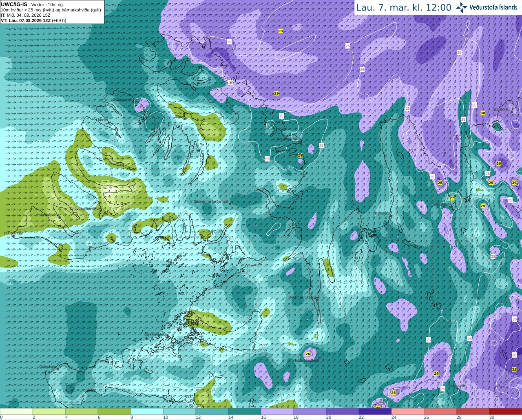
Task: Click the 'UWC/IG-IS : Vindur í 10m og' heading
Action: click(32, 4)
